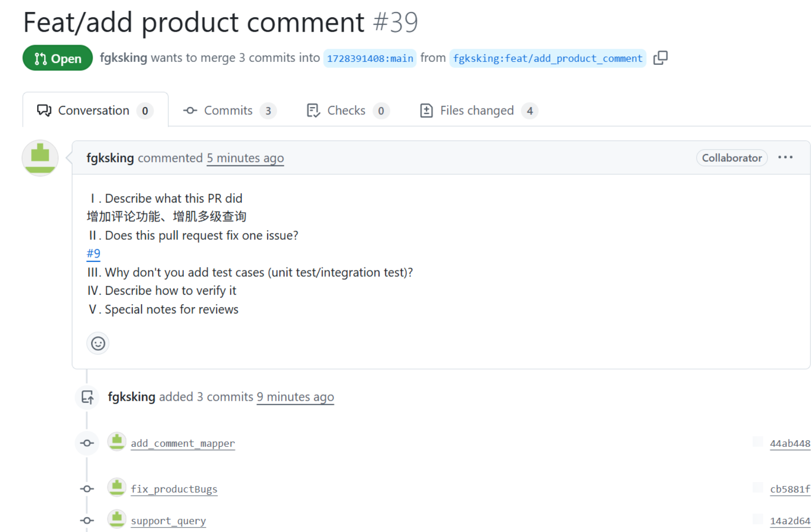Click avatar next to fix_productBugs commit
This screenshot has height=532, width=811.
click(x=117, y=487)
